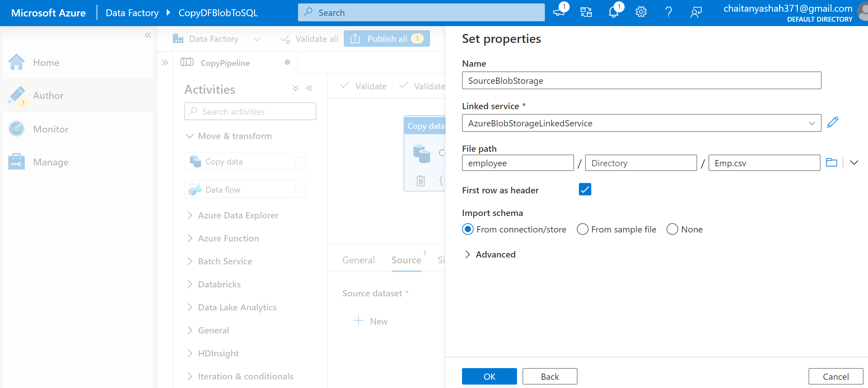
Task: Select the Copy data activity icon
Action: [x=196, y=161]
